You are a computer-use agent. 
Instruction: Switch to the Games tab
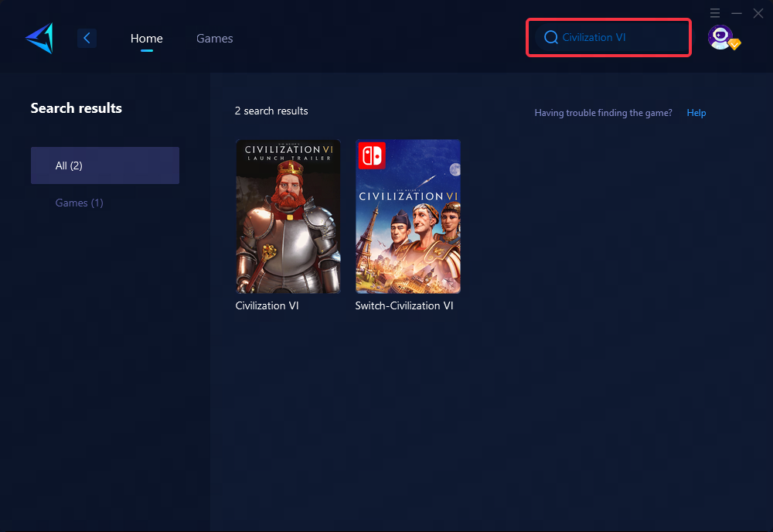214,39
